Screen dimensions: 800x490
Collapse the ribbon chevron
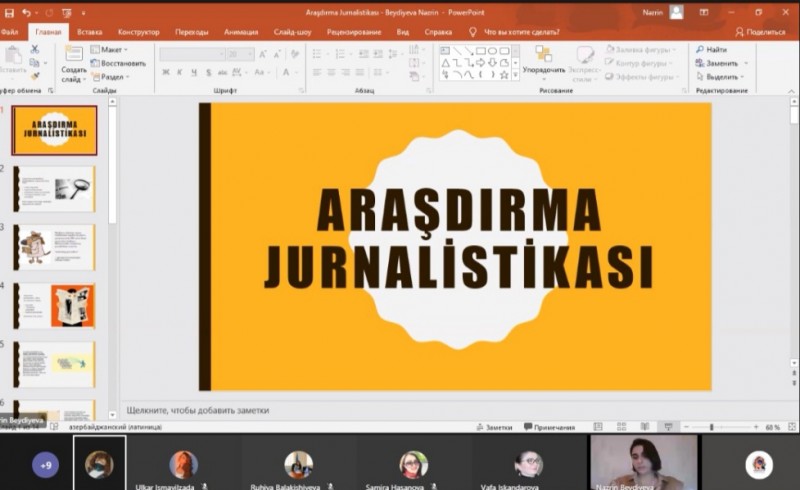coord(791,91)
